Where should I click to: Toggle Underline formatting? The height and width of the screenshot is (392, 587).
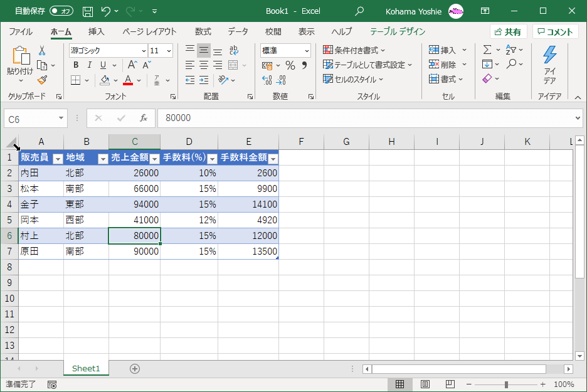103,65
